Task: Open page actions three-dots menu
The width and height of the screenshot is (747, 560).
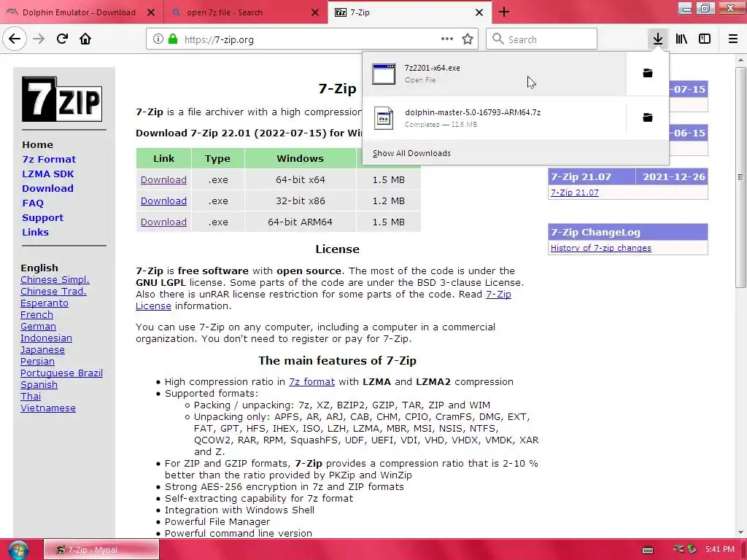Action: click(447, 39)
